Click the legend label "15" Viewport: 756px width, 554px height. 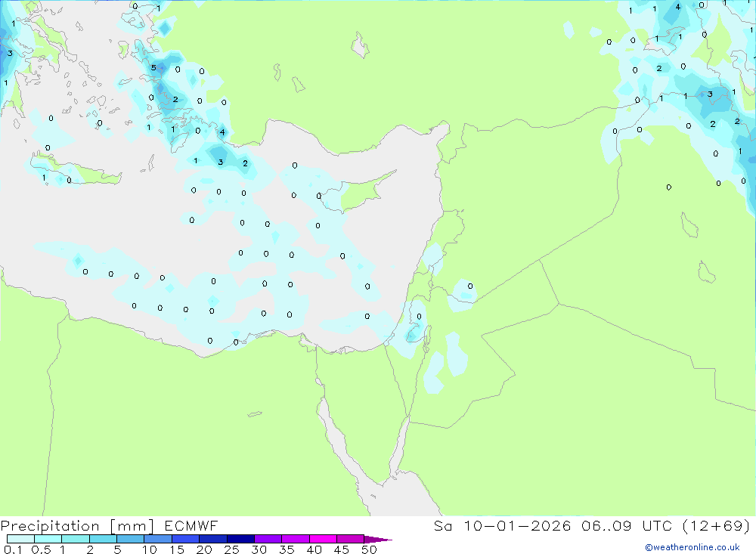tap(177, 549)
